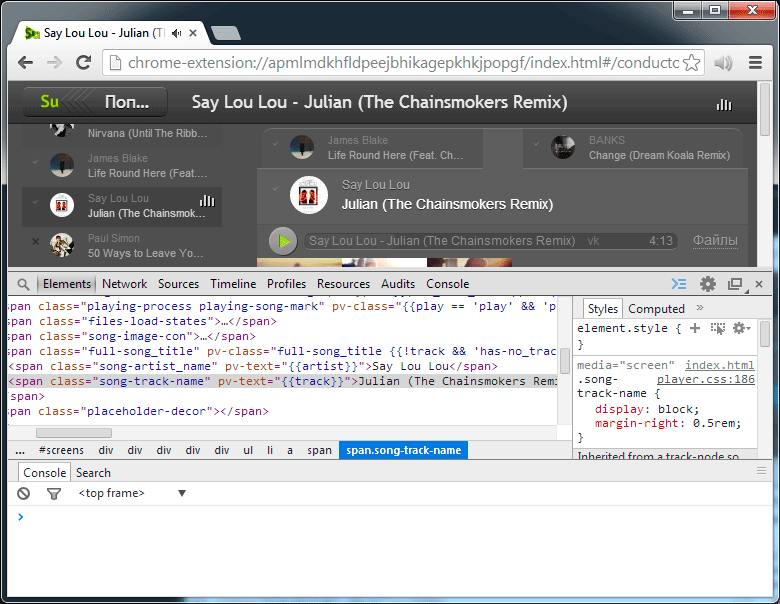Click the display: block property
Viewport: 780px width, 604px height.
pyautogui.click(x=647, y=409)
